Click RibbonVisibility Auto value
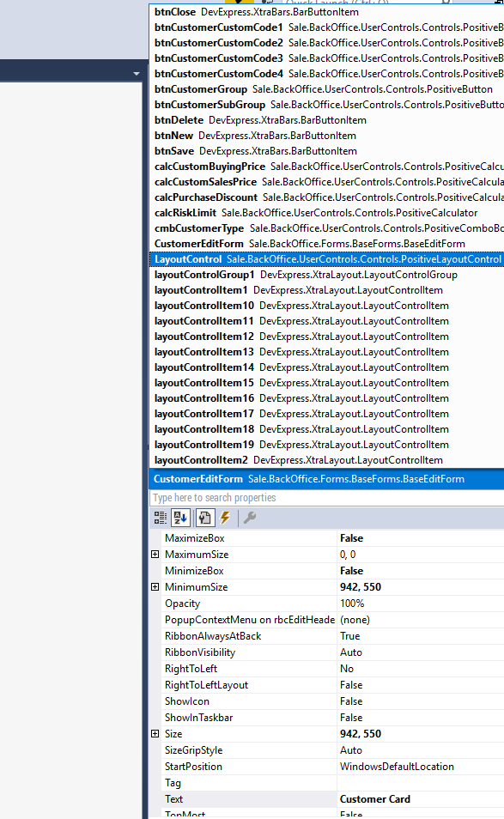 (x=421, y=652)
